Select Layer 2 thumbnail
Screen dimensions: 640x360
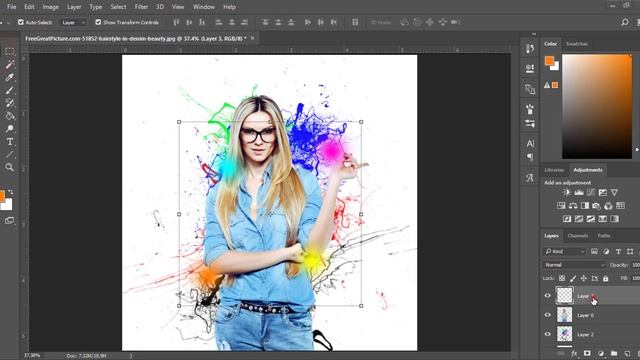tap(564, 334)
